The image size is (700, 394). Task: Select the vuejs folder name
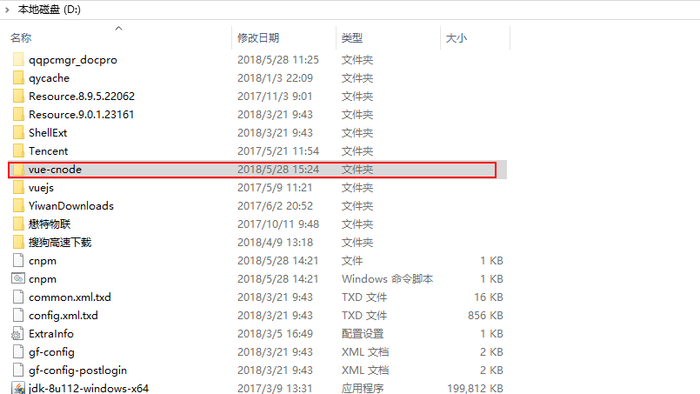coord(41,188)
